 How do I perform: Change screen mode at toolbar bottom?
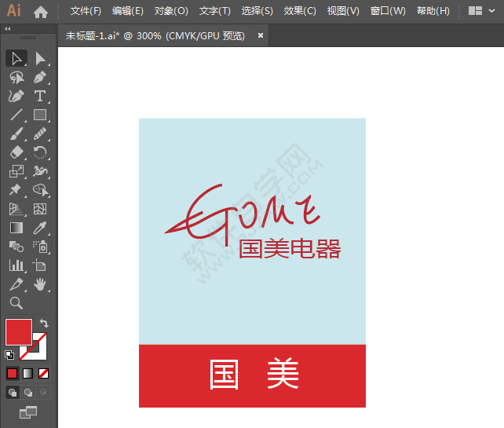pos(28,412)
